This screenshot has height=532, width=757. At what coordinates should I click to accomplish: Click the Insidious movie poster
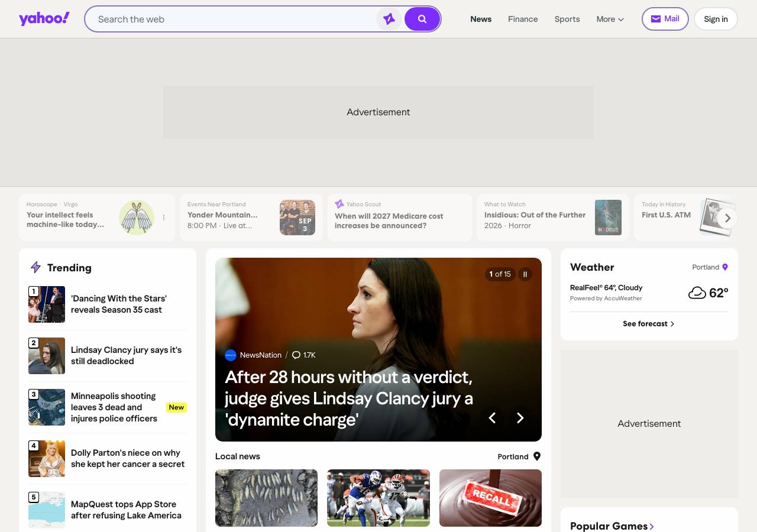pos(608,218)
